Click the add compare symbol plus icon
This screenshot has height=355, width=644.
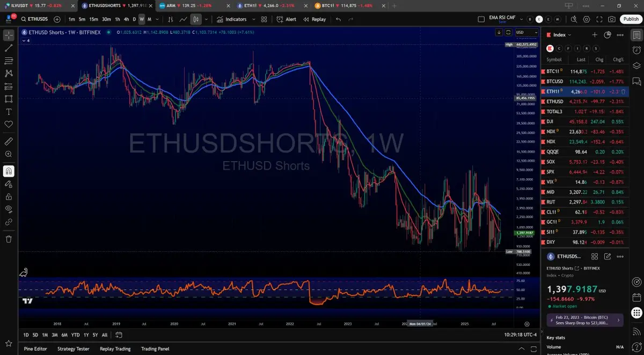[57, 19]
